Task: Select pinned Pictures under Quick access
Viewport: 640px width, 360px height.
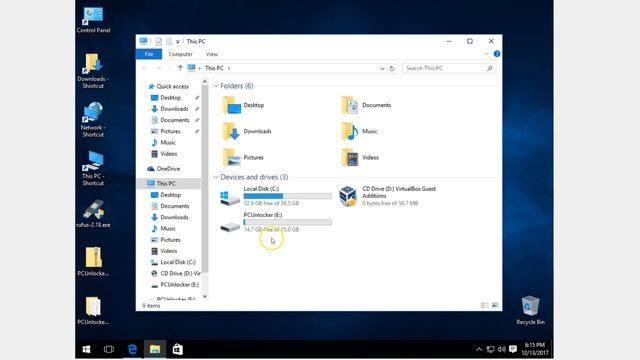Action: pyautogui.click(x=166, y=131)
